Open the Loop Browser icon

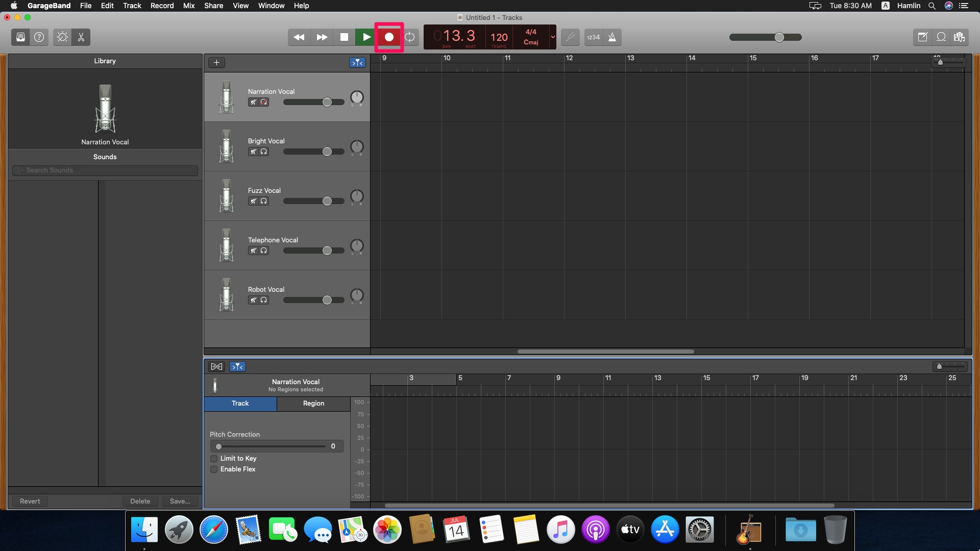click(941, 37)
